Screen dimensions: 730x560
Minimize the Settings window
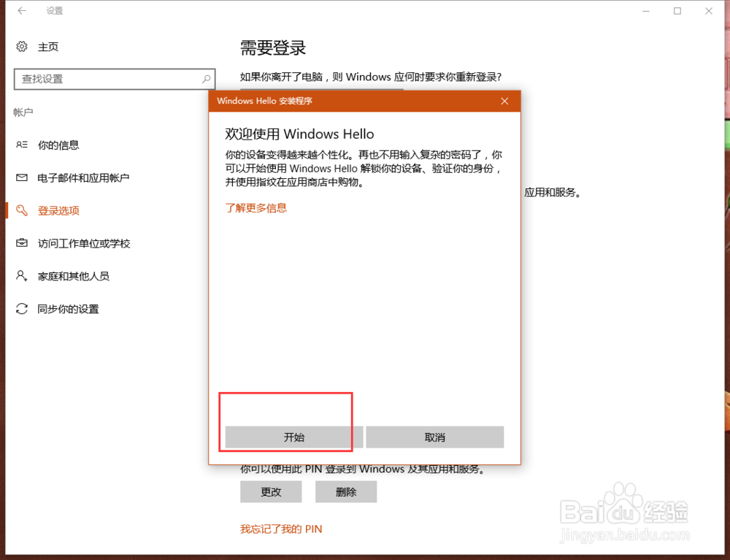[646, 11]
